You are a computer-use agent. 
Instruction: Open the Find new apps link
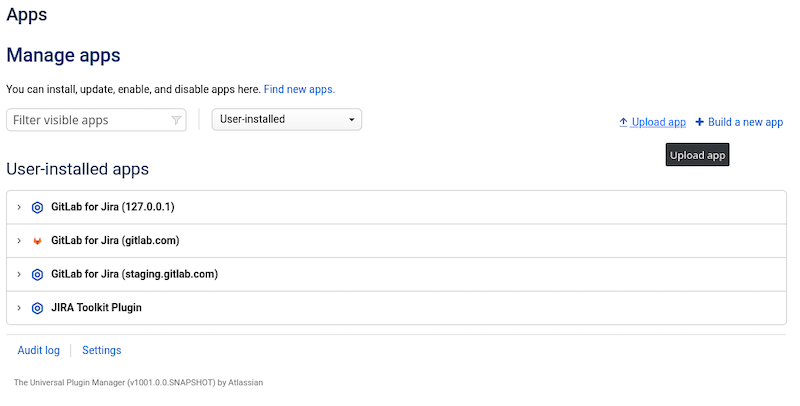pyautogui.click(x=299, y=89)
